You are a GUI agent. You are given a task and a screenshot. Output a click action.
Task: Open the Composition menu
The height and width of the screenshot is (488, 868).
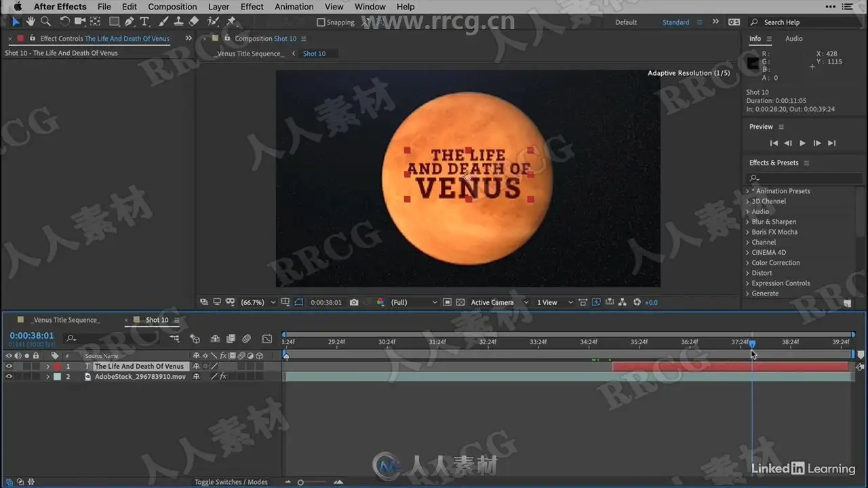tap(172, 7)
